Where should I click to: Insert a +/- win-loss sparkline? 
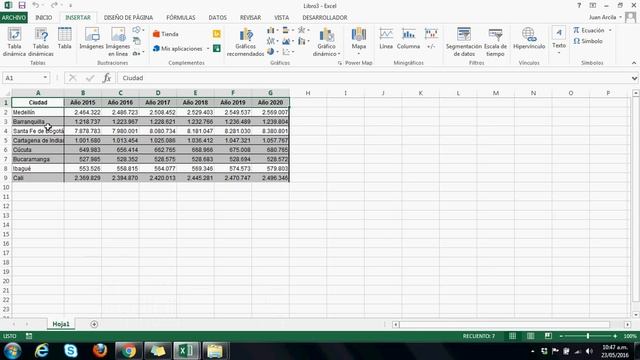coord(431,39)
